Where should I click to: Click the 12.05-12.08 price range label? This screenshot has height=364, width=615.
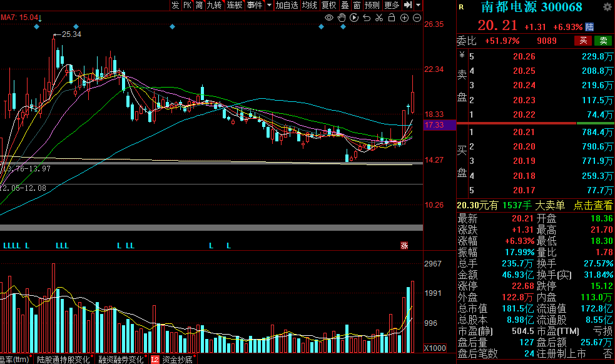coord(23,188)
